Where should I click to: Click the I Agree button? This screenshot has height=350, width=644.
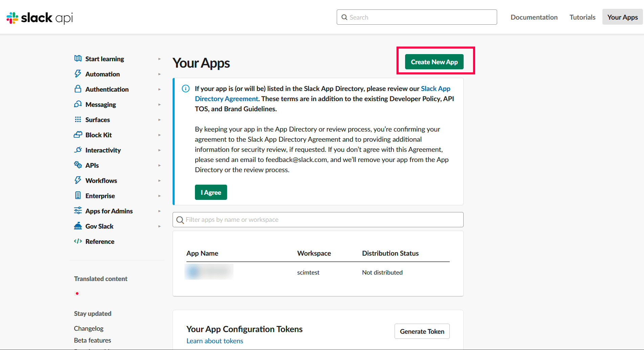coord(211,192)
